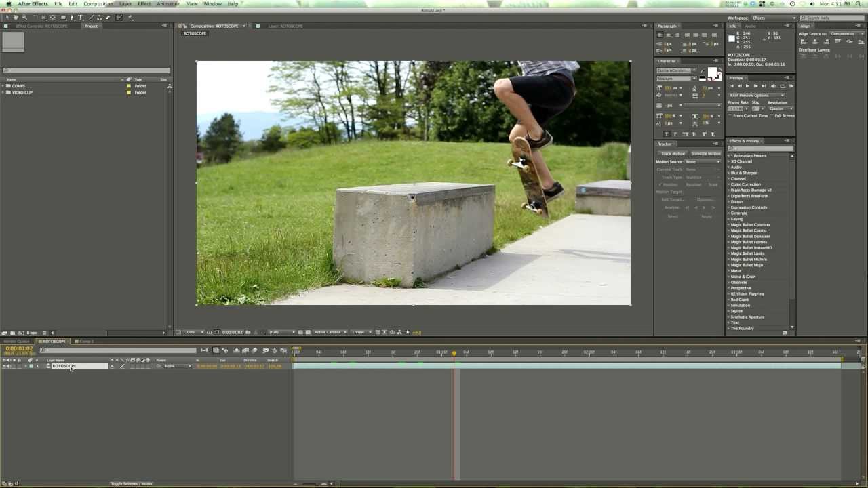Enable From Current Time checkbox
868x488 pixels.
click(x=730, y=115)
